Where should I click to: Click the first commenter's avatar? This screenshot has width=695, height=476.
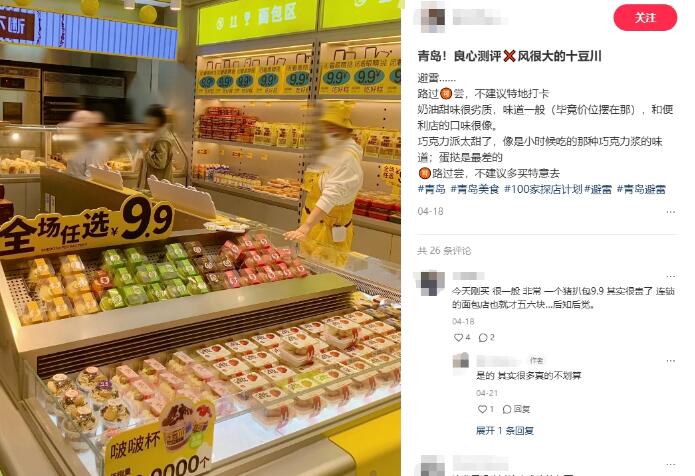(x=431, y=283)
